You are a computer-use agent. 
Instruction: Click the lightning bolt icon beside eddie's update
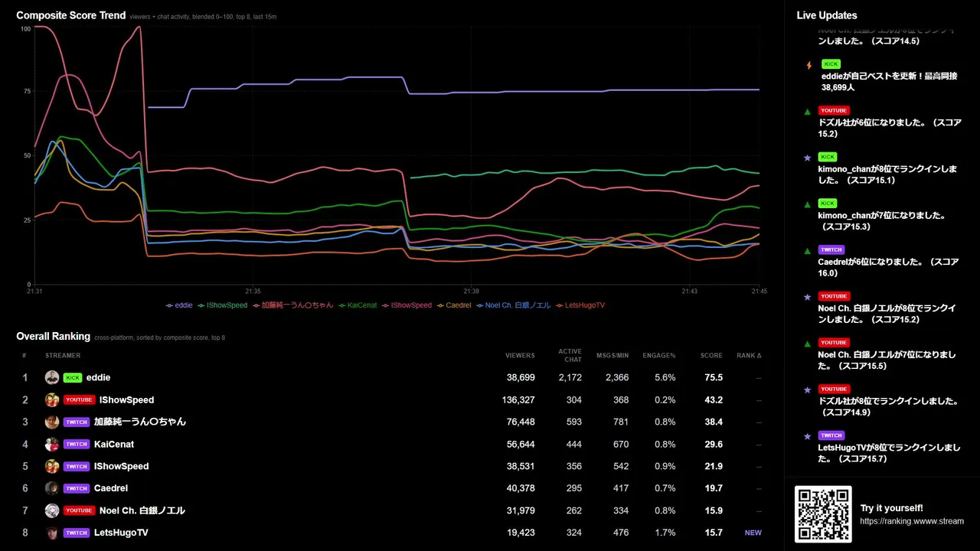pos(808,65)
